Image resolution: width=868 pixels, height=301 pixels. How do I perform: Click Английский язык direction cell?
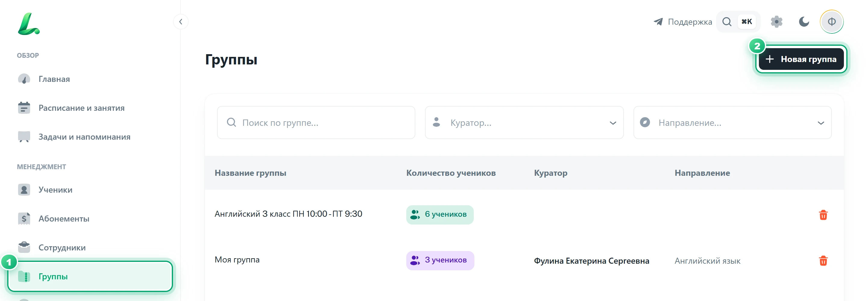pos(707,261)
